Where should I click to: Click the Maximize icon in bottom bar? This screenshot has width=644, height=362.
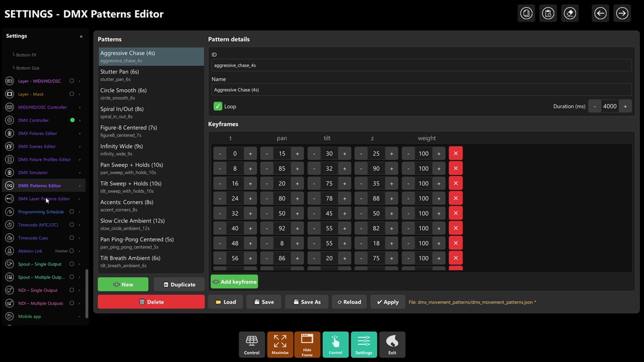coord(280,344)
